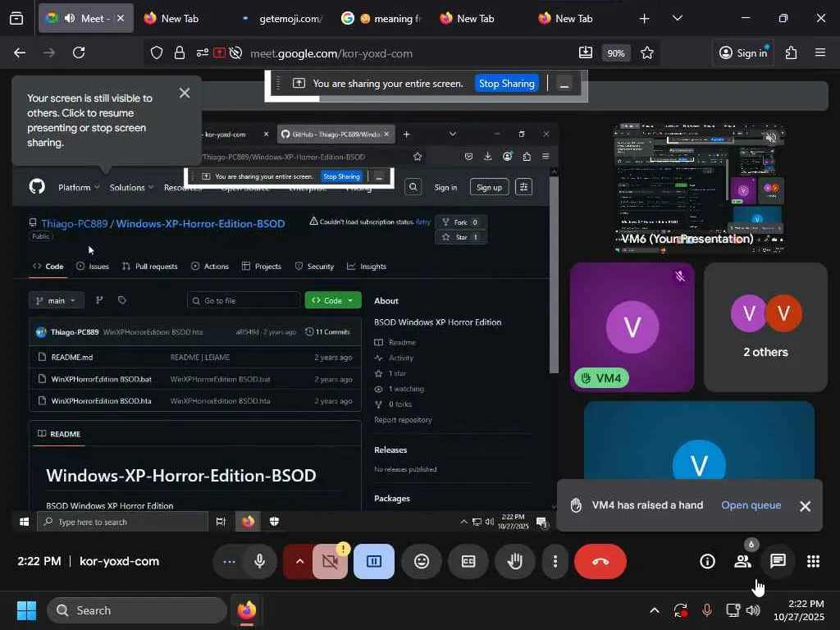Open hidden controls ellipsis pill

point(230,561)
